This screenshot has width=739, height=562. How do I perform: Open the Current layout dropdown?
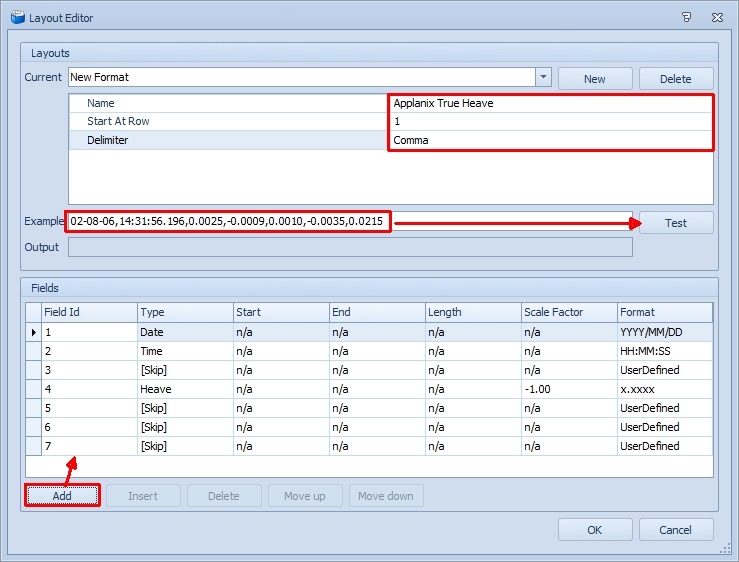pyautogui.click(x=542, y=78)
